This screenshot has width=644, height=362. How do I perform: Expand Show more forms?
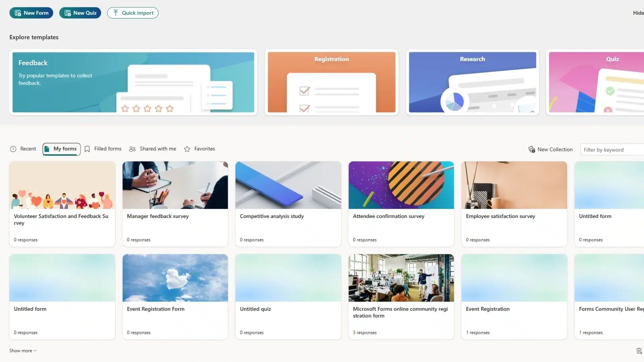[23, 351]
